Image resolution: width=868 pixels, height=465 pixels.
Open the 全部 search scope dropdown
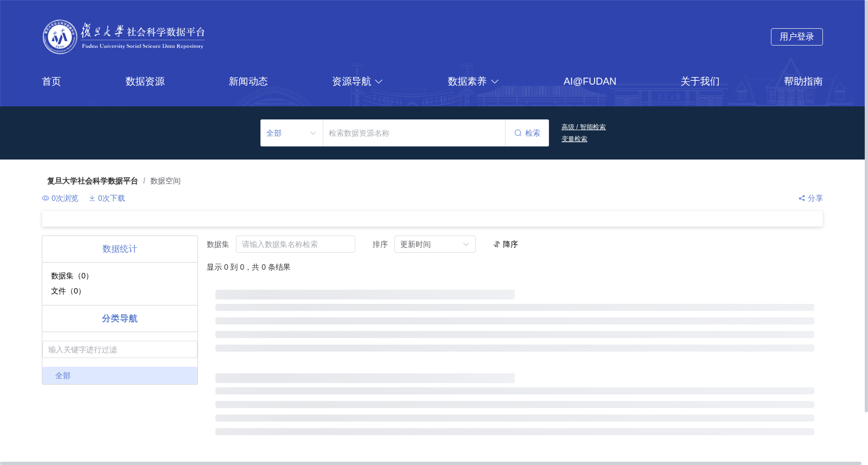coord(292,133)
